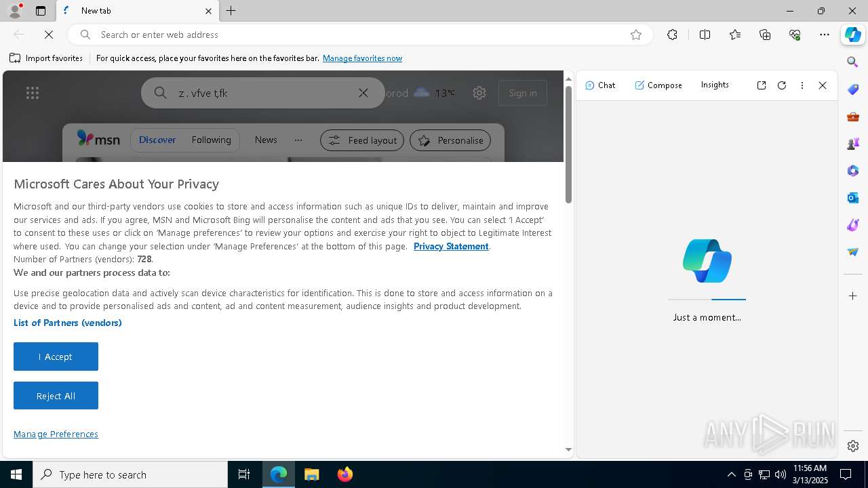This screenshot has height=488, width=868.
Task: Open the News tab
Action: pos(266,140)
